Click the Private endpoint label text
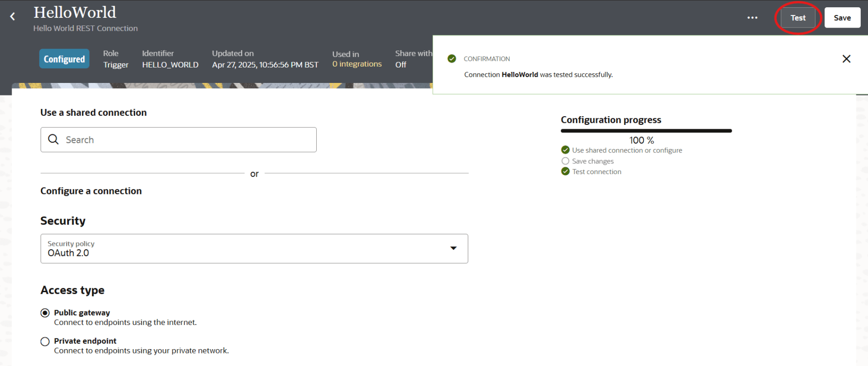868x366 pixels. tap(85, 341)
